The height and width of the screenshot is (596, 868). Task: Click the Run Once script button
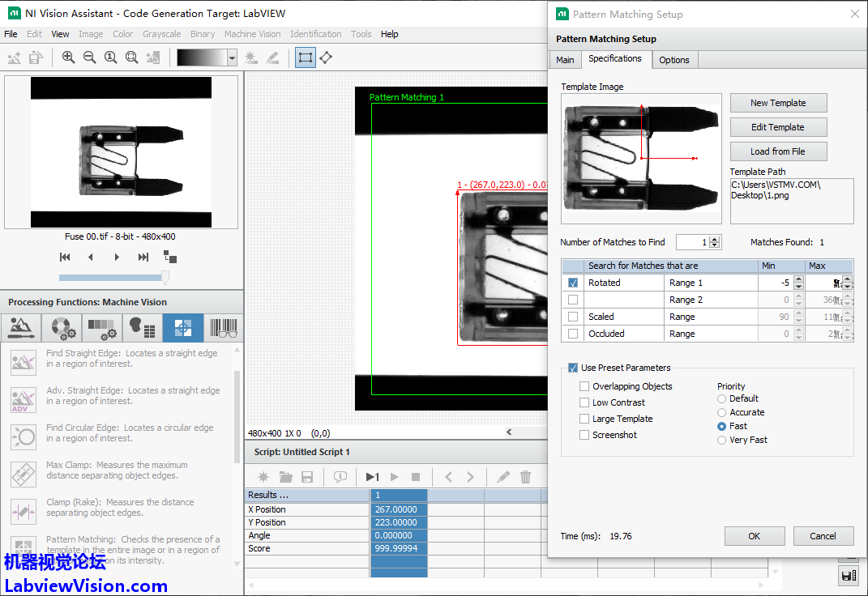click(x=372, y=477)
